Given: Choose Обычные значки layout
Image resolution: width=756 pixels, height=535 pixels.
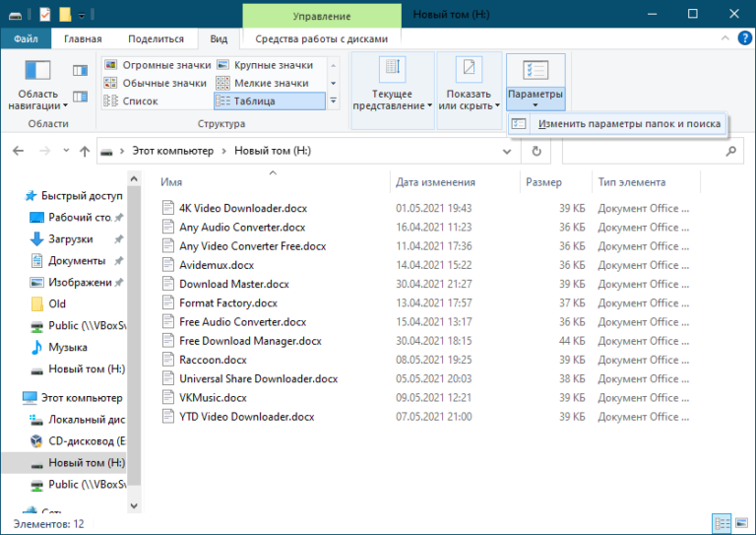Looking at the screenshot, I should [x=156, y=83].
